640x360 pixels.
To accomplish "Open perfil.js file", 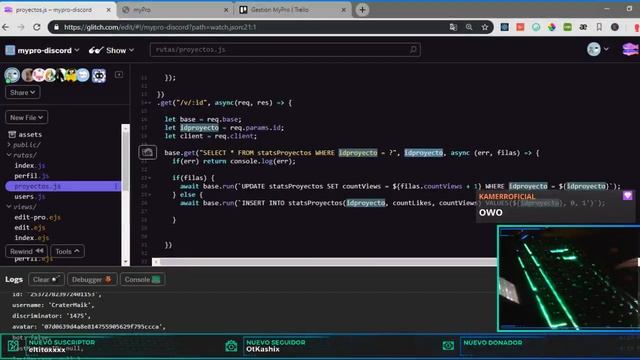I will point(31,176).
